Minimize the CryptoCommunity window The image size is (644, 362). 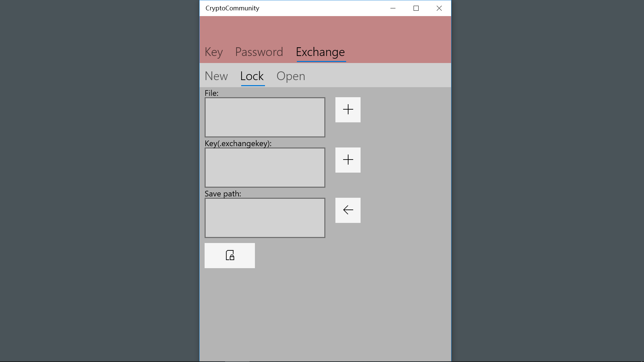click(393, 8)
